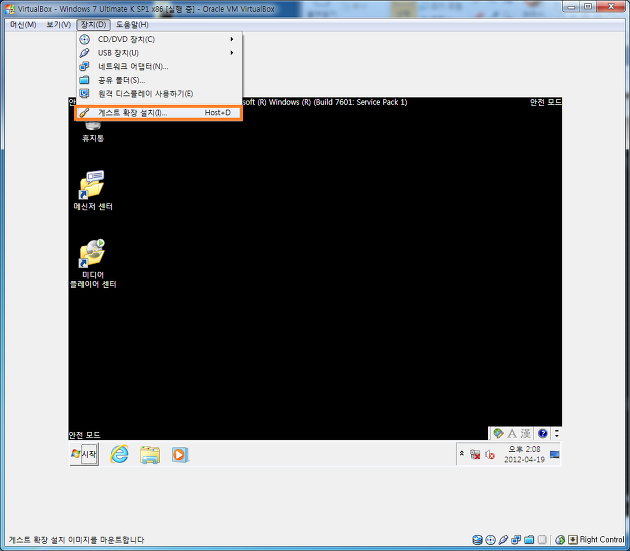Click mouse integration status bar icon

point(560,540)
